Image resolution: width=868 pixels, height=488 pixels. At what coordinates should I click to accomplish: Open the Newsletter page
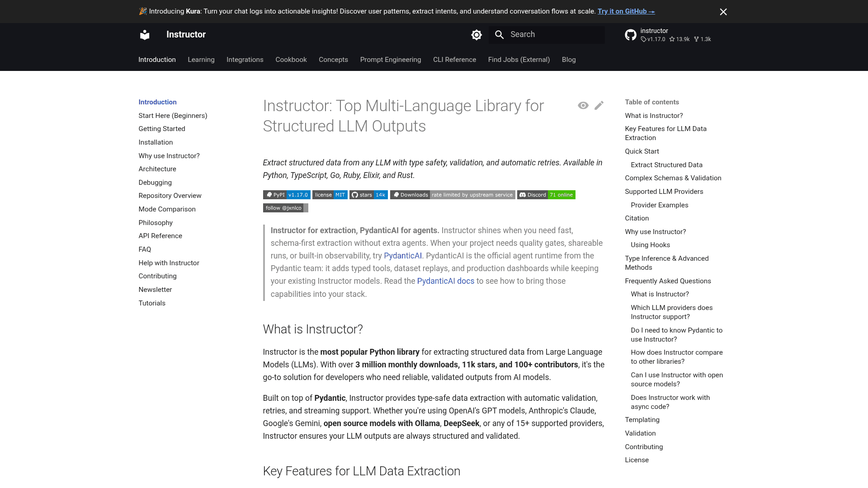[x=155, y=290]
